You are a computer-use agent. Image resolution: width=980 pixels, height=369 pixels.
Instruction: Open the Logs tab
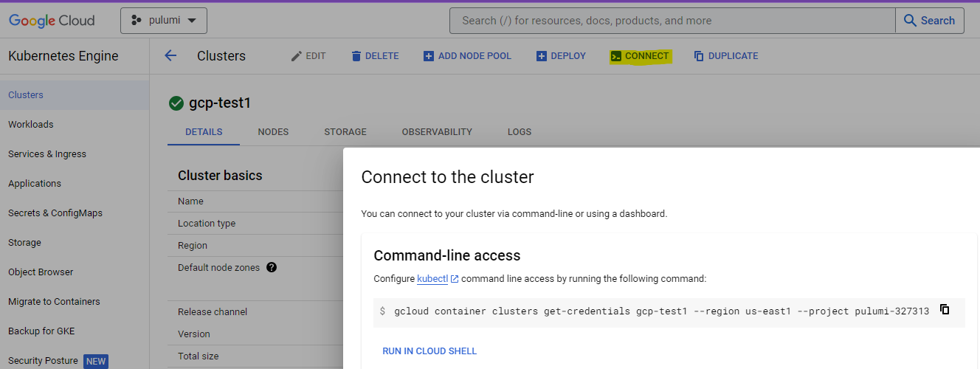520,132
